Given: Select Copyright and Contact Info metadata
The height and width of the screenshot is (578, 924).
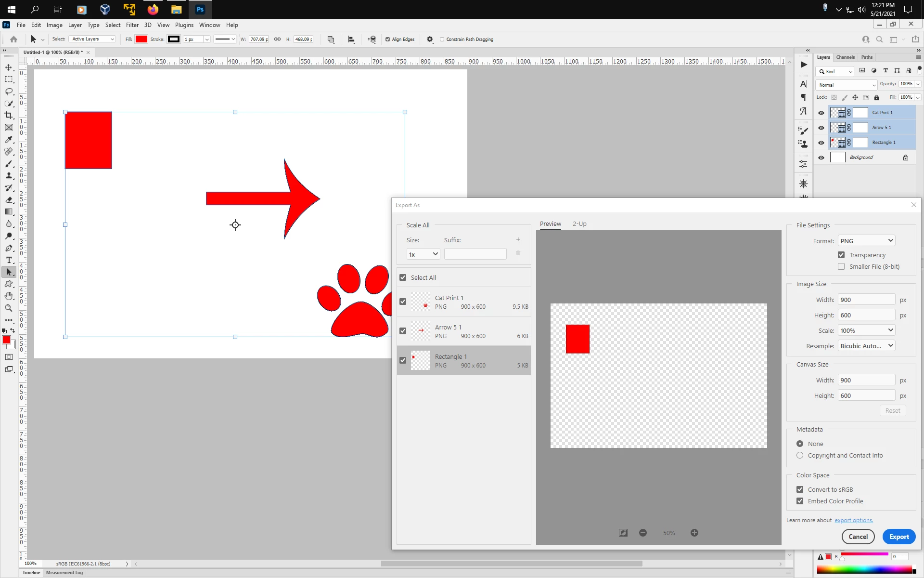Looking at the screenshot, I should (800, 455).
